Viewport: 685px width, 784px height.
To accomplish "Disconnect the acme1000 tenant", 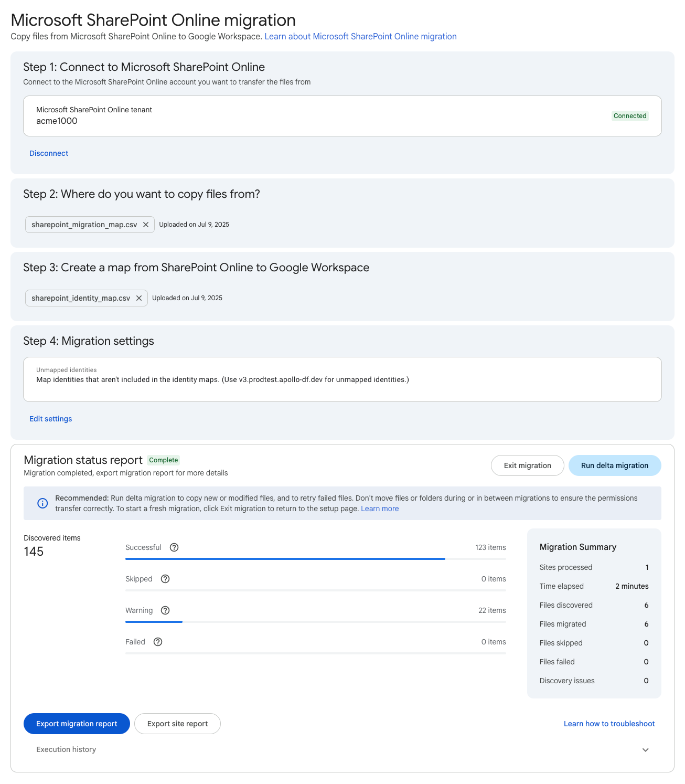I will [48, 153].
